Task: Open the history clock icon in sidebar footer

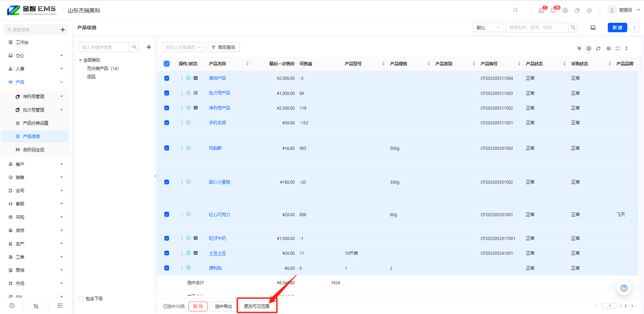Action: coord(12,305)
